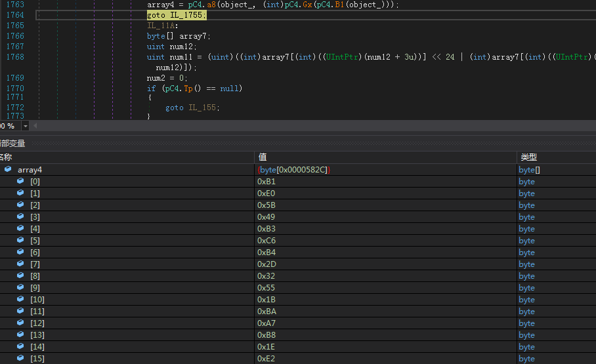Click the icon beside index [9]
The image size is (596, 364).
pyautogui.click(x=20, y=287)
